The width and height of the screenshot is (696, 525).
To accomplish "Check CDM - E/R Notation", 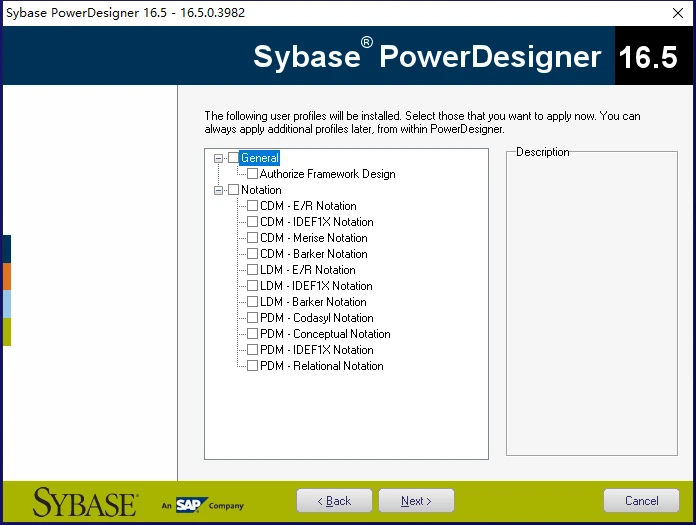I will tap(253, 205).
